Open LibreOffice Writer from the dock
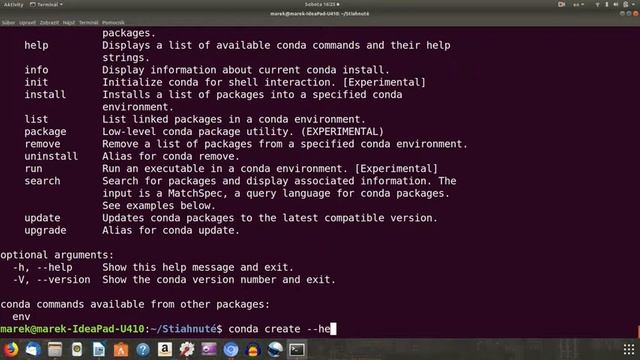 (99, 349)
